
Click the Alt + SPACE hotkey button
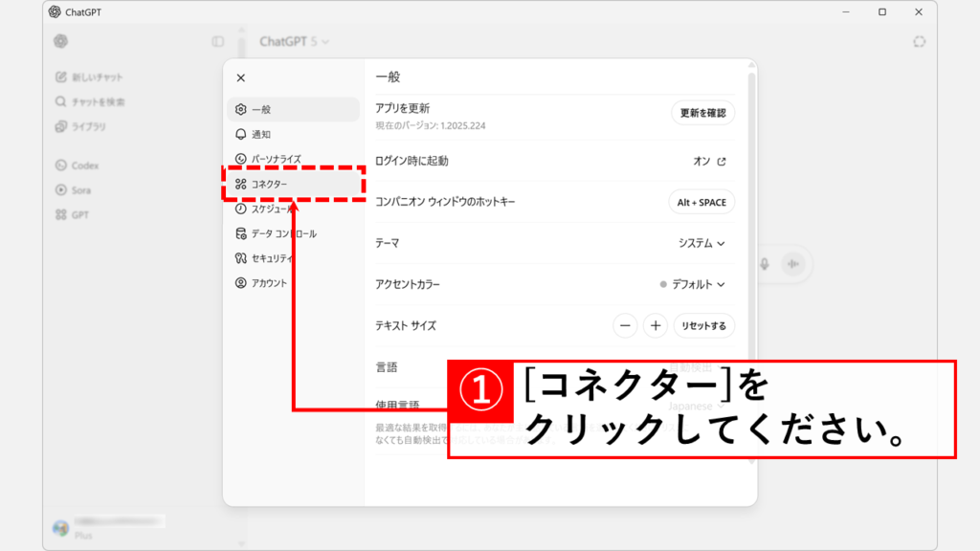point(702,203)
